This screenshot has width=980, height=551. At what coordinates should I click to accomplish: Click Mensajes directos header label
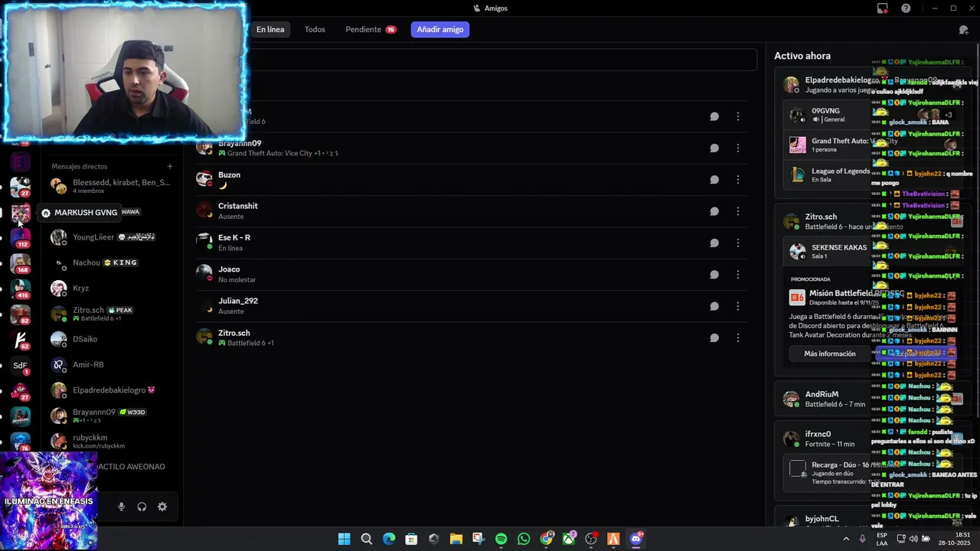(x=79, y=166)
